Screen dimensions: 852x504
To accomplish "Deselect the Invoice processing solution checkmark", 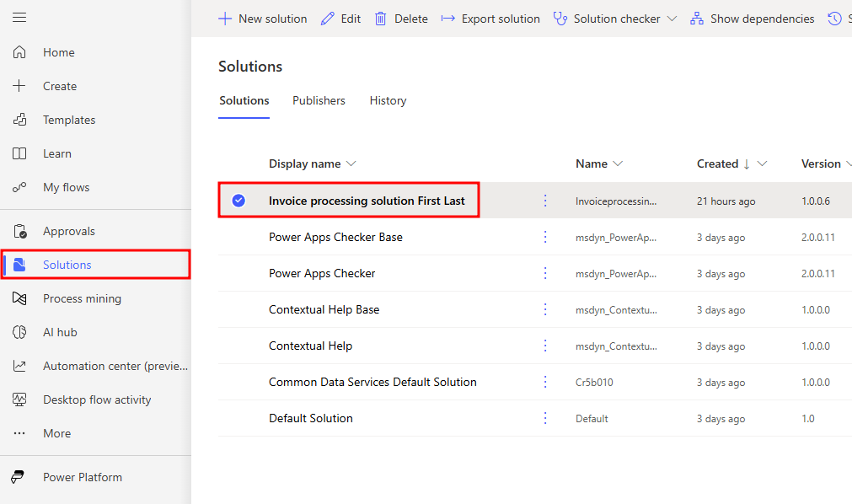I will click(238, 201).
